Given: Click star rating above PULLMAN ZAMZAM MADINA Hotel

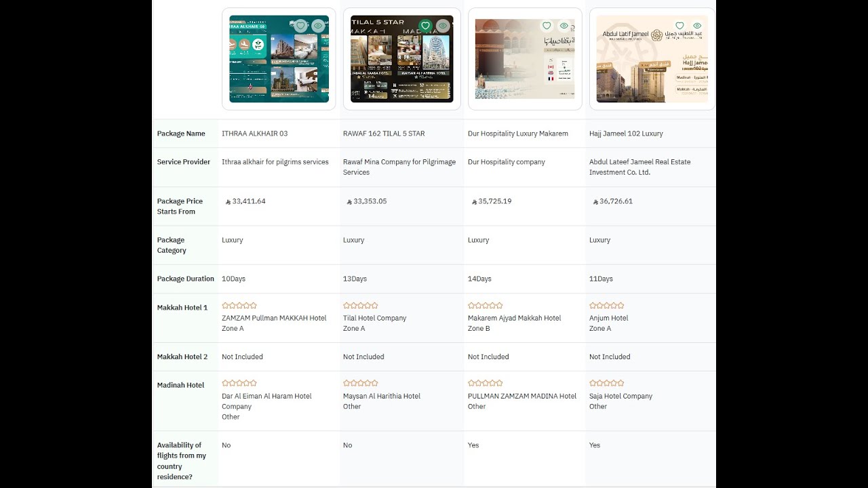Looking at the screenshot, I should coord(486,383).
